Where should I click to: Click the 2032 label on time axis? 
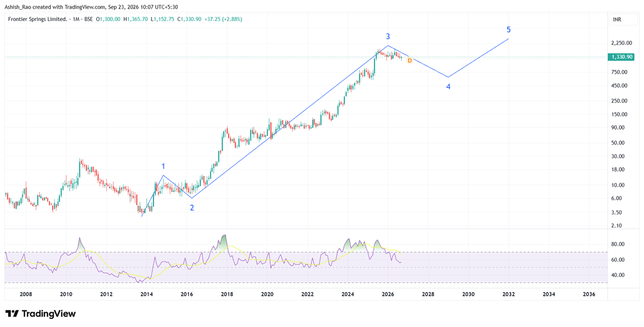[x=509, y=295]
